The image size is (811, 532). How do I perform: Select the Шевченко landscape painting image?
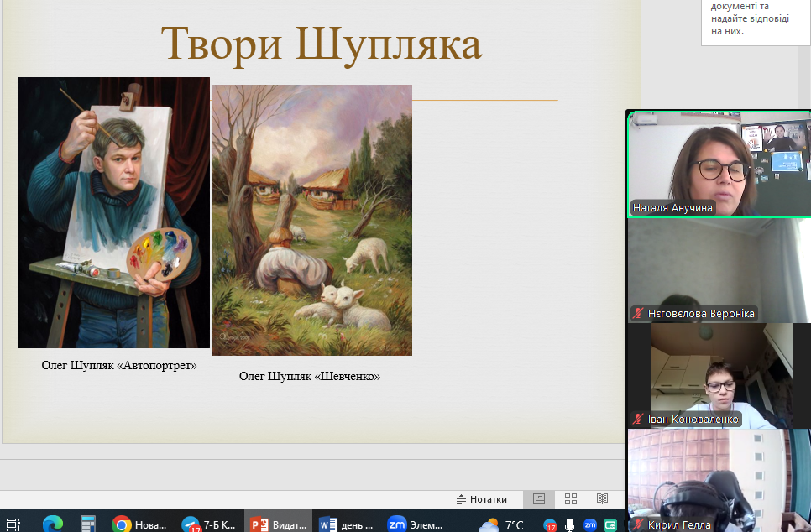tap(311, 220)
